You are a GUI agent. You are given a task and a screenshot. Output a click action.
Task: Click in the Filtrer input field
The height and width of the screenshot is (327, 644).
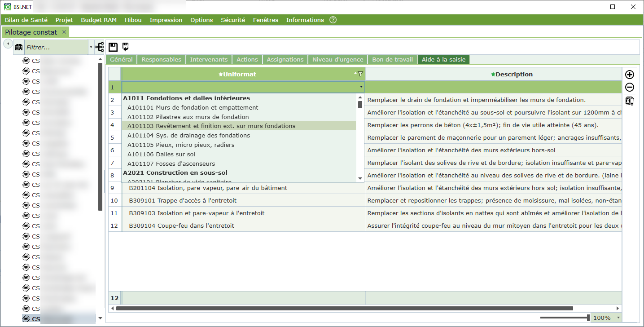coord(56,47)
